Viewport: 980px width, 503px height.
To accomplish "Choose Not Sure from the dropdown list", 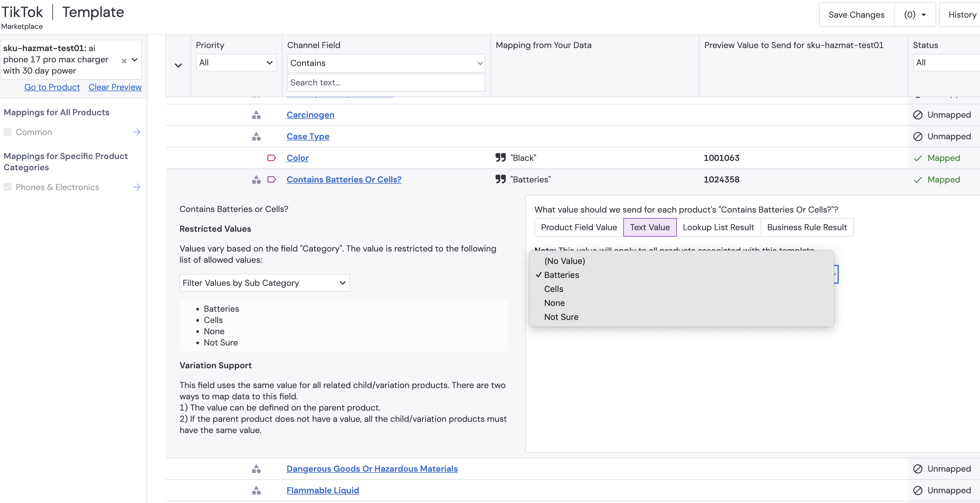I will 561,317.
